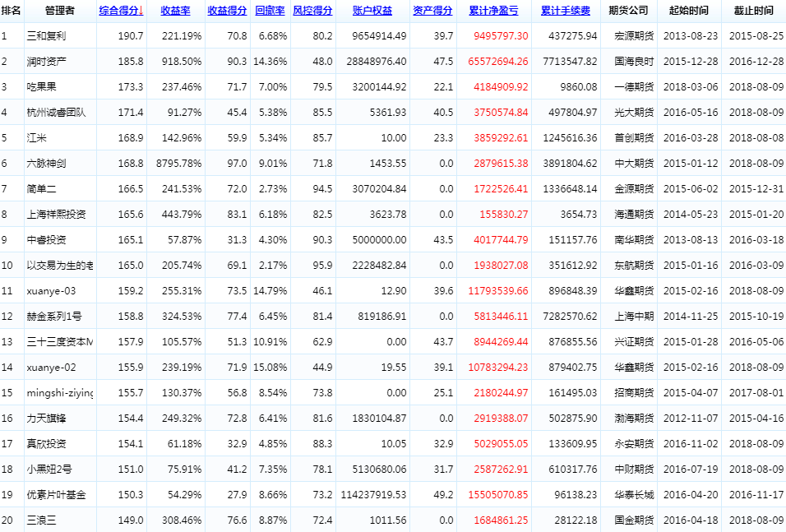Click futures company 国海良时
This screenshot has width=786, height=532.
[634, 62]
